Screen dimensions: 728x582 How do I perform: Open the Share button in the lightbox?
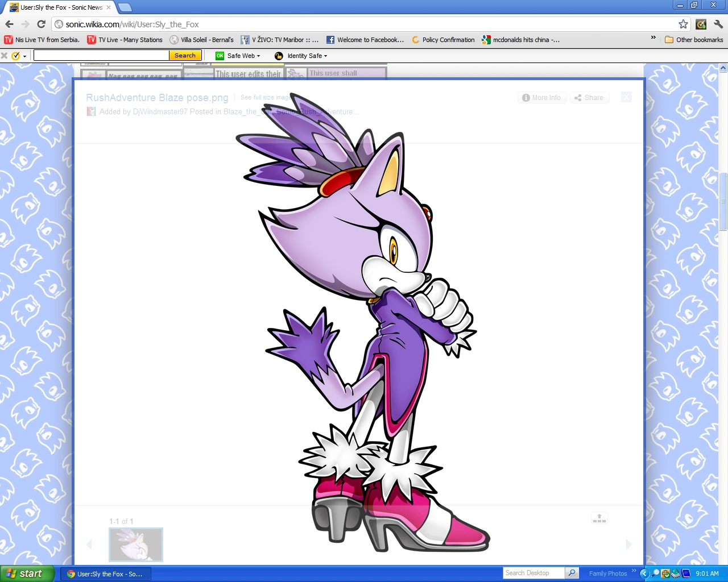tap(589, 98)
